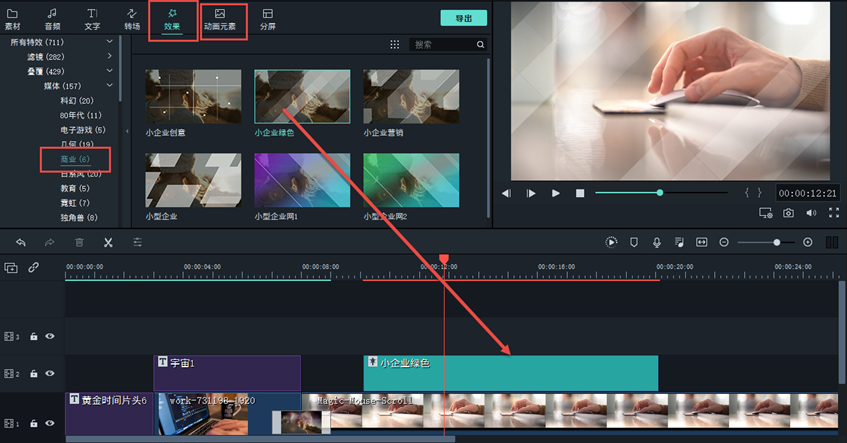Click the timeline zoom out minus icon
Viewport: 847px width, 443px height.
pyautogui.click(x=724, y=243)
